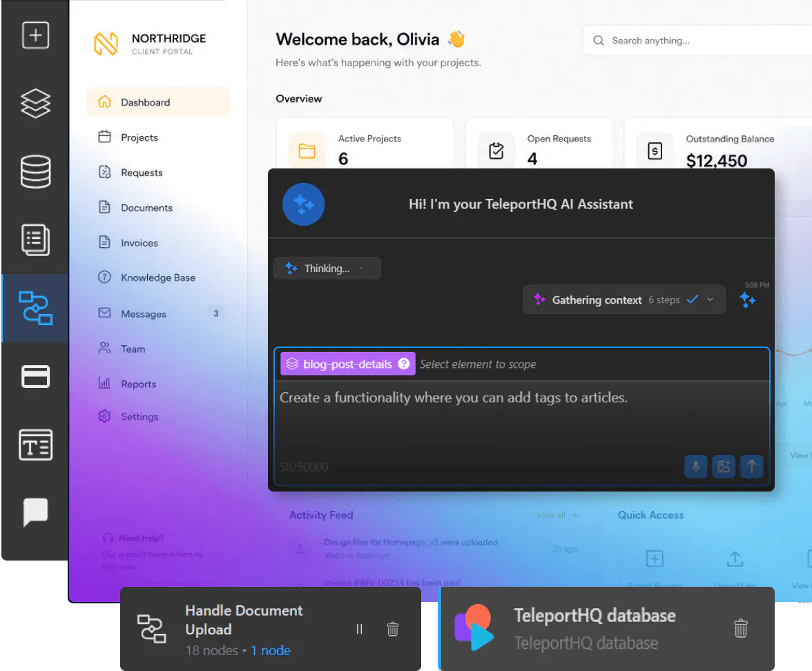Click the attach image button
The height and width of the screenshot is (671, 812).
(724, 467)
